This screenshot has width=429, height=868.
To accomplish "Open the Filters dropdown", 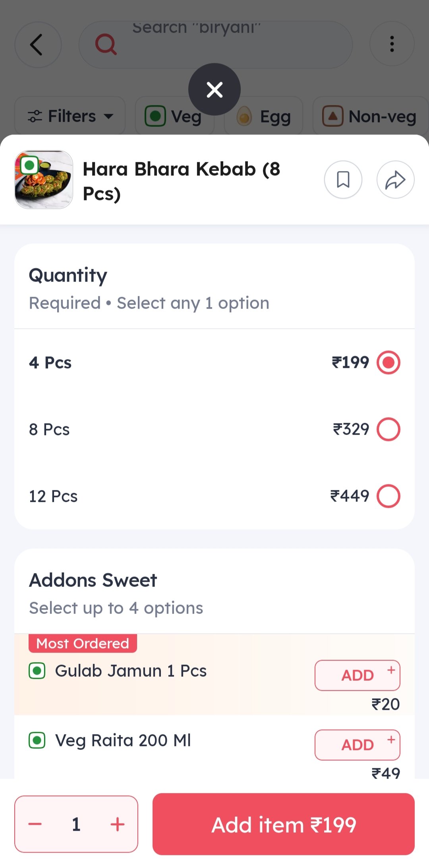I will click(x=70, y=117).
